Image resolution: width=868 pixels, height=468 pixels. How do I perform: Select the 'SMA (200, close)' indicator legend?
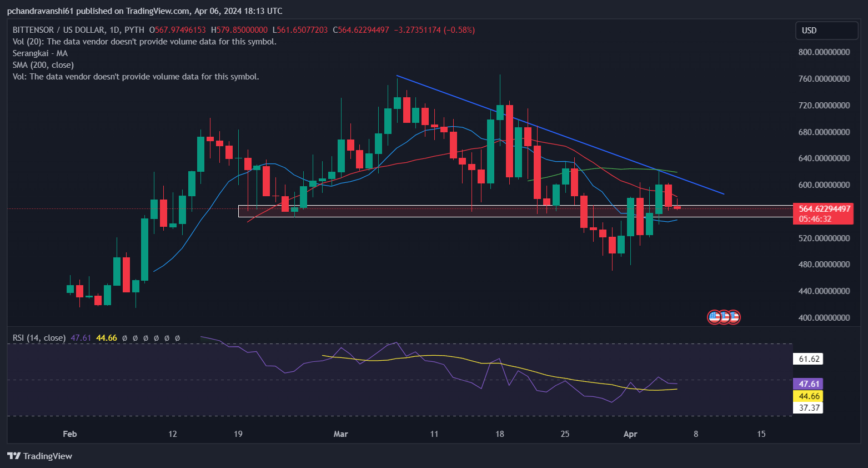click(43, 65)
